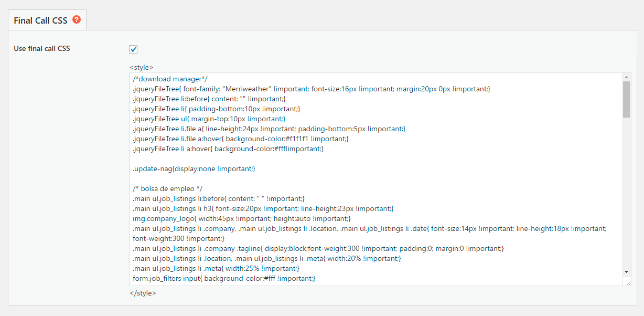Click the /* bolsa de empleo */ comment
The height and width of the screenshot is (316, 644).
168,189
